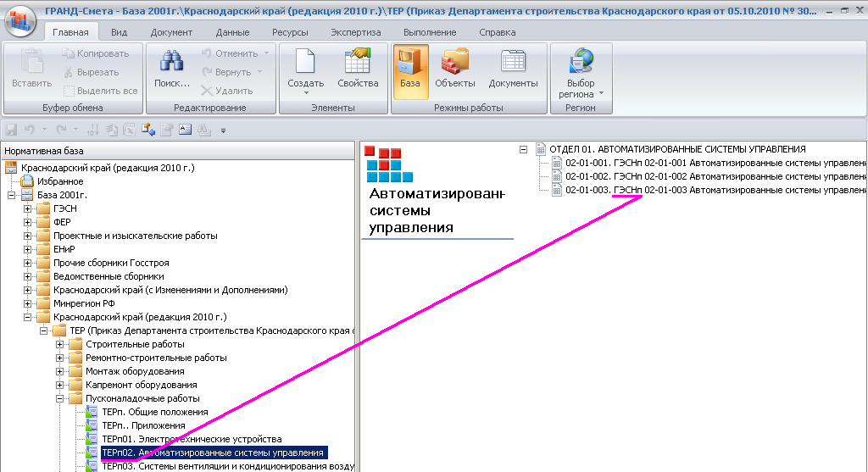Image resolution: width=868 pixels, height=472 pixels.
Task: Expand the ГЭСН folder
Action: [27, 208]
